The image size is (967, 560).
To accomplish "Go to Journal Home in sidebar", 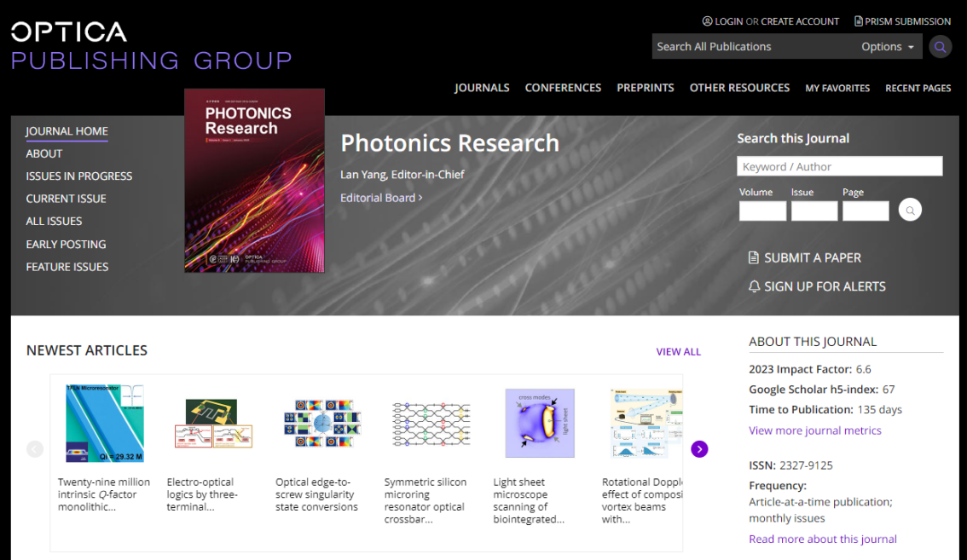I will pyautogui.click(x=67, y=131).
